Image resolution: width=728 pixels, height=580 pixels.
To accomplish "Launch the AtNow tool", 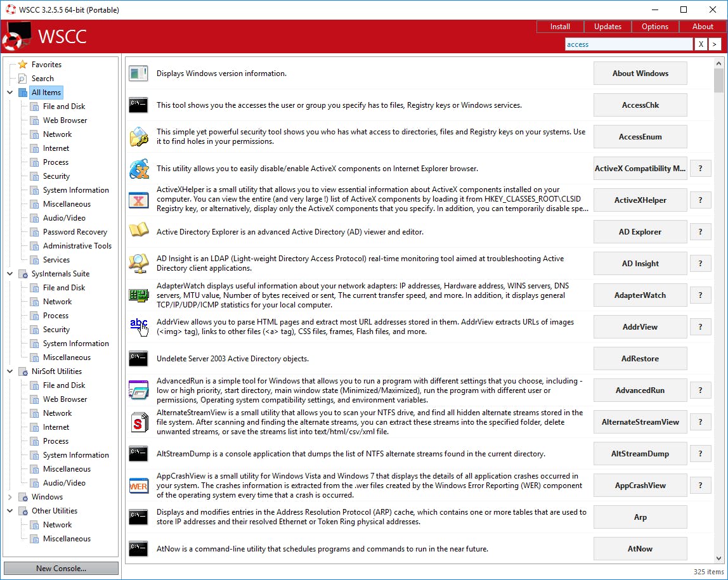I will (x=640, y=549).
